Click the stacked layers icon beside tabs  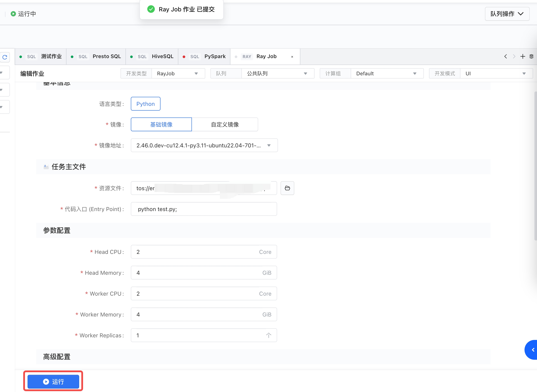click(x=531, y=56)
